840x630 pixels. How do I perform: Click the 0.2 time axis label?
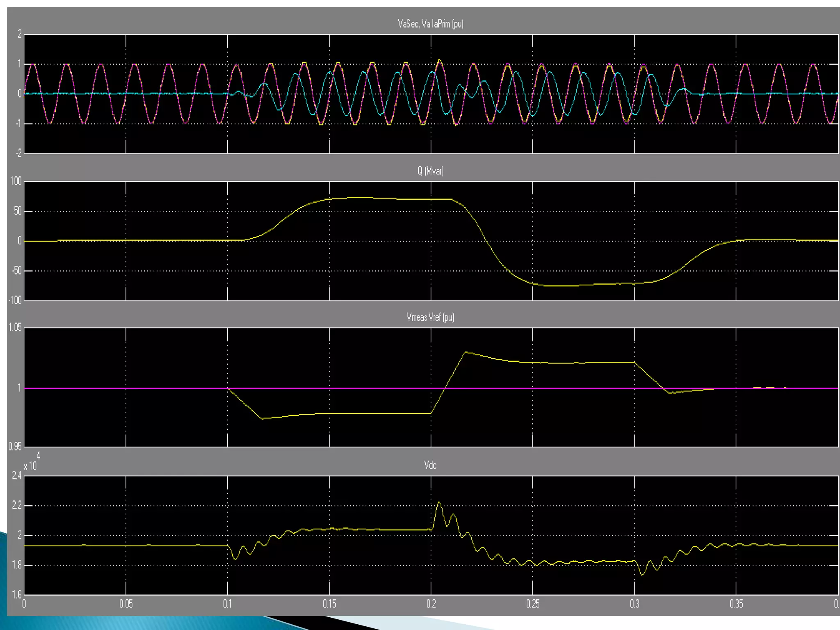(x=431, y=604)
